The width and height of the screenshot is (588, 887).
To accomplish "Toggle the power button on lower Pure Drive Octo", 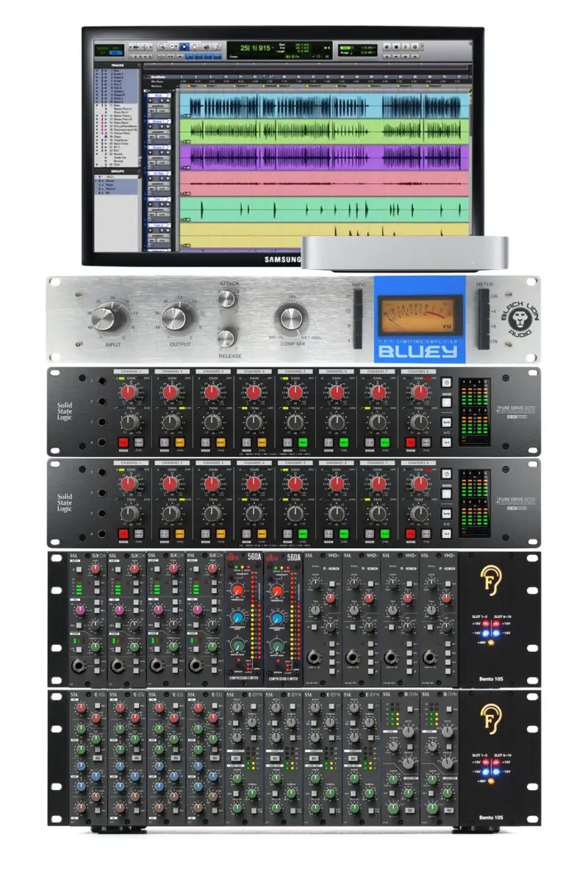I will tap(446, 473).
